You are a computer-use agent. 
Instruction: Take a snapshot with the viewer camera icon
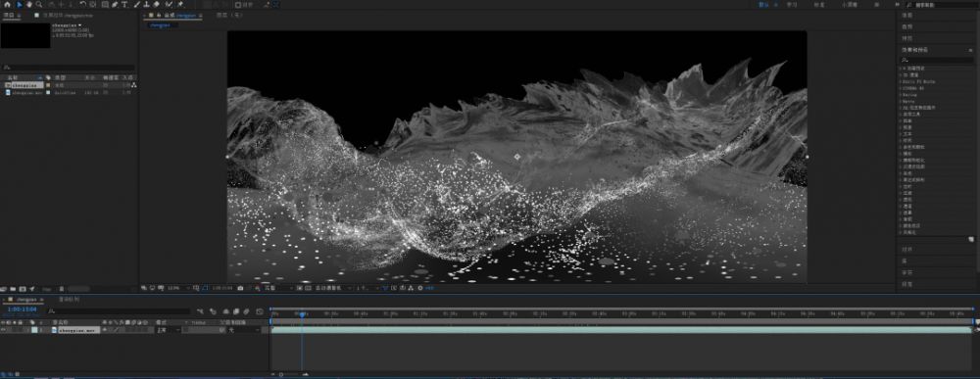240,288
